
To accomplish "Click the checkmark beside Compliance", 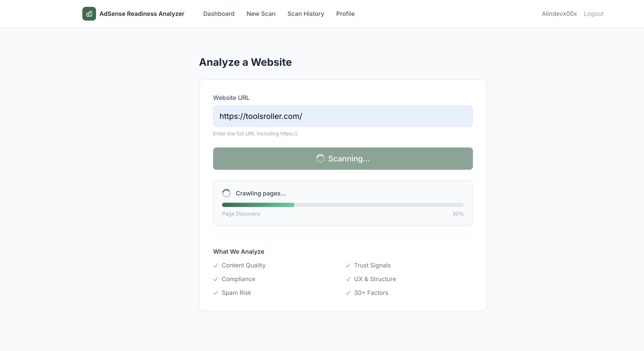I will [216, 279].
